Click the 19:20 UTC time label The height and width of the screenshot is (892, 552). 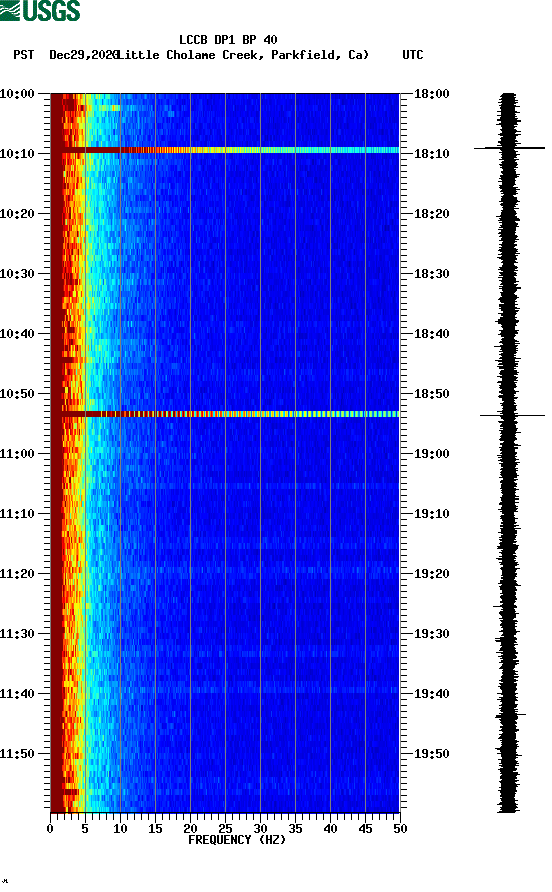pos(431,573)
